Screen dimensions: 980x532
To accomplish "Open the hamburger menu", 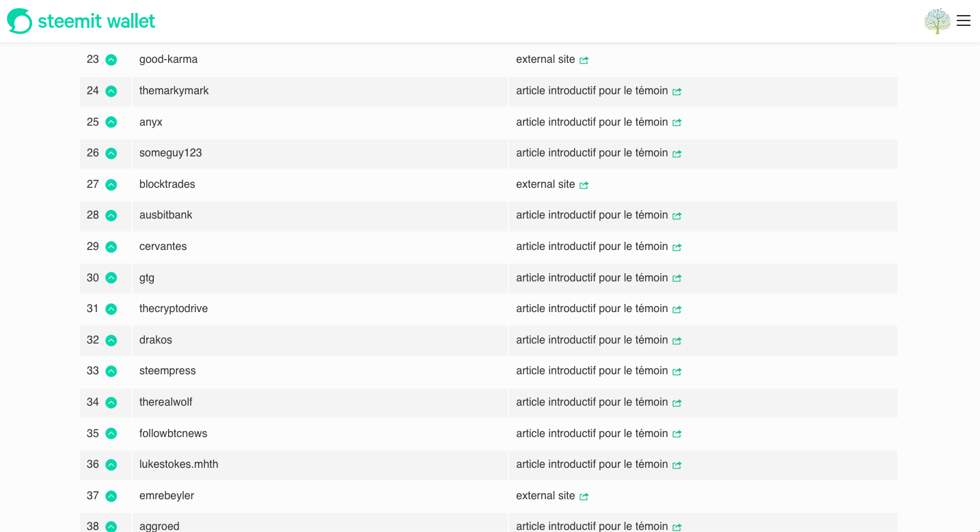I will tap(964, 20).
